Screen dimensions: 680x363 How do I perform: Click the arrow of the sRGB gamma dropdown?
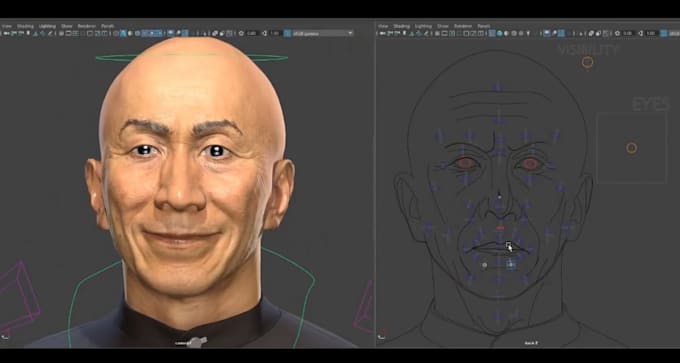[x=350, y=33]
